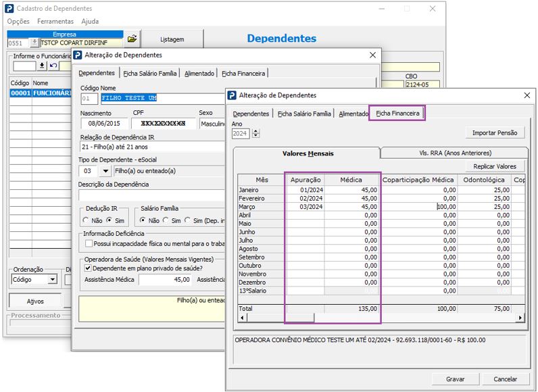Open the folder icon next to Empresa
Image resolution: width=538 pixels, height=392 pixels.
[132, 39]
